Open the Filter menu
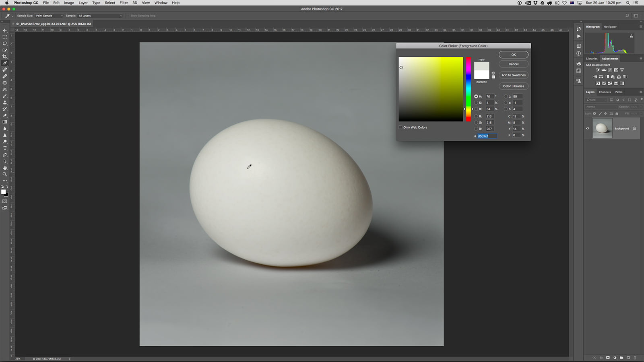Image resolution: width=644 pixels, height=362 pixels. point(124,3)
